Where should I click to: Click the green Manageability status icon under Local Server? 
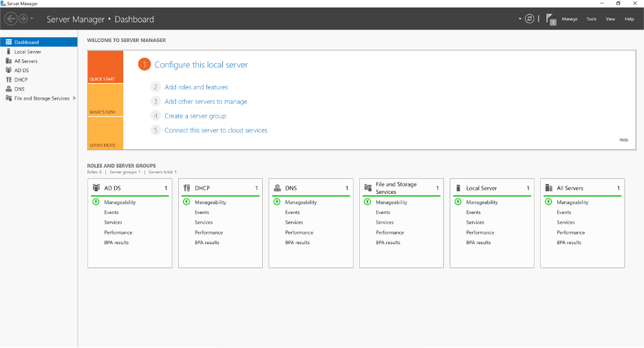click(x=458, y=202)
